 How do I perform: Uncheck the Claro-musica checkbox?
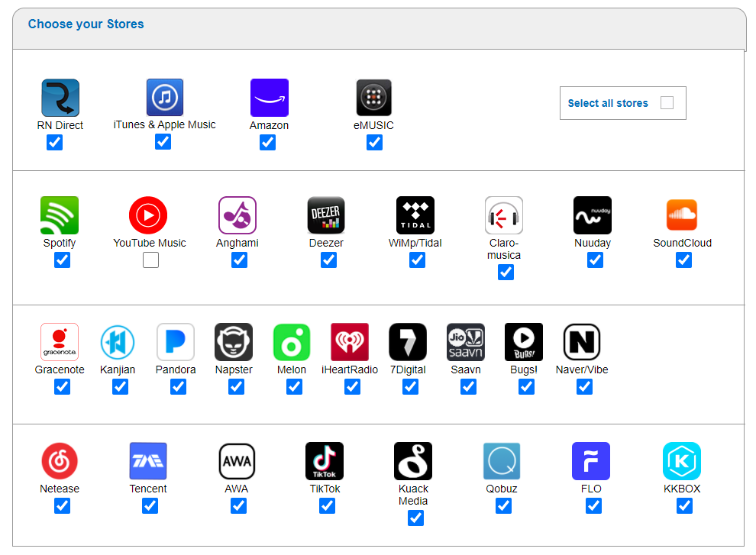pos(506,273)
